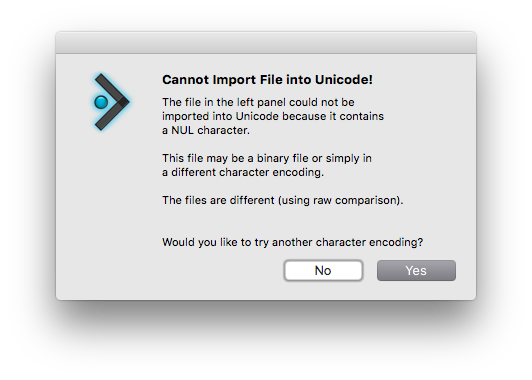Click the word 'Unicode!' in the heading

[x=344, y=80]
